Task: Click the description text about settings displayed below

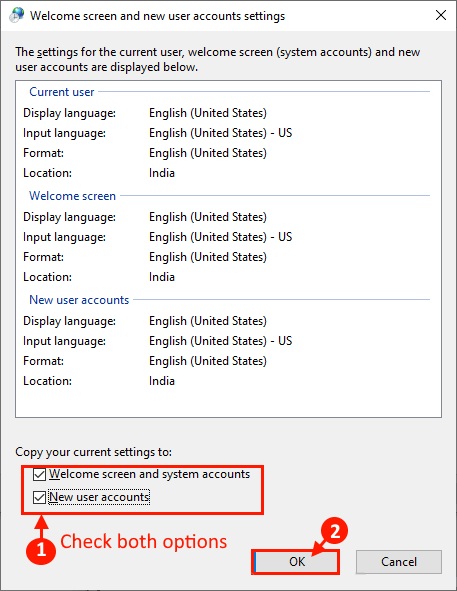Action: pyautogui.click(x=218, y=60)
